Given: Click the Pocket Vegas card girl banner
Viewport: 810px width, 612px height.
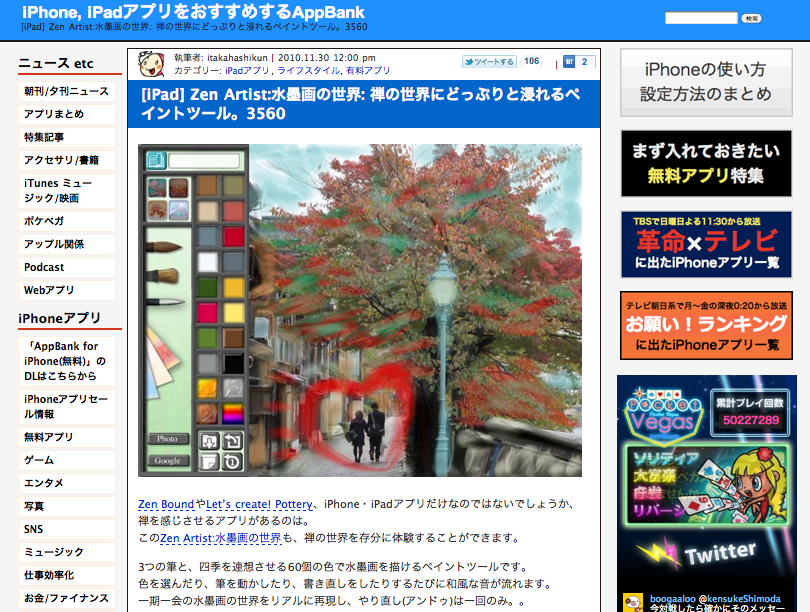Looking at the screenshot, I should pos(706,485).
